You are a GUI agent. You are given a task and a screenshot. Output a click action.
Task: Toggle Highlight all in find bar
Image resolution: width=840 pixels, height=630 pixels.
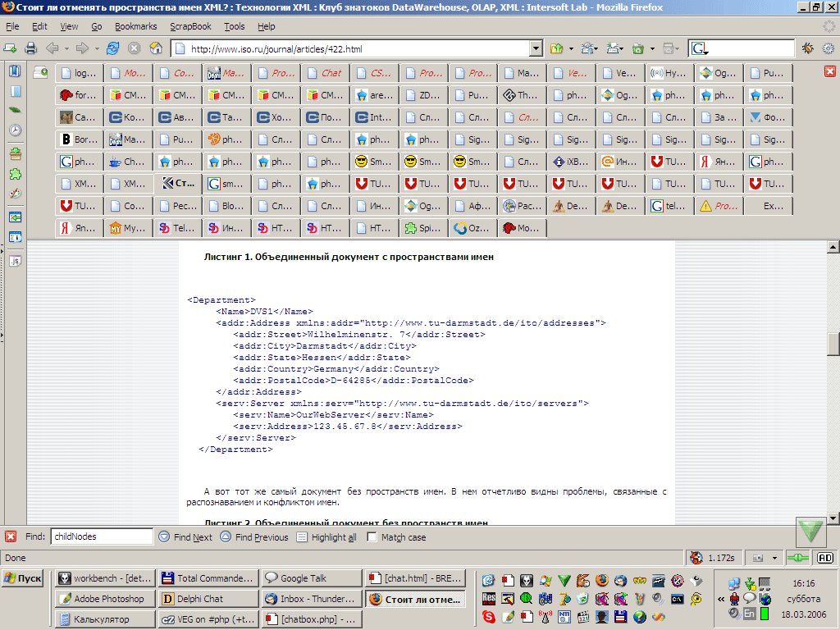click(x=326, y=537)
